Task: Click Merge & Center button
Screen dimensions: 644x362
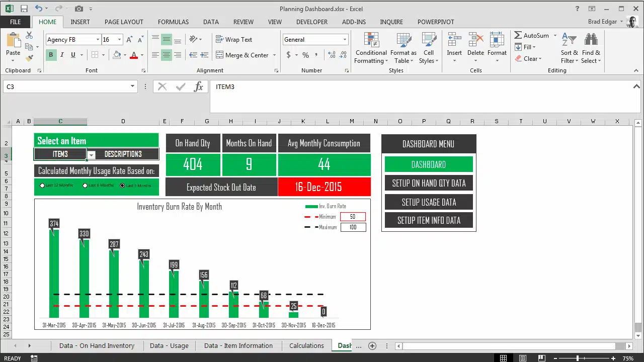Action: click(x=243, y=55)
